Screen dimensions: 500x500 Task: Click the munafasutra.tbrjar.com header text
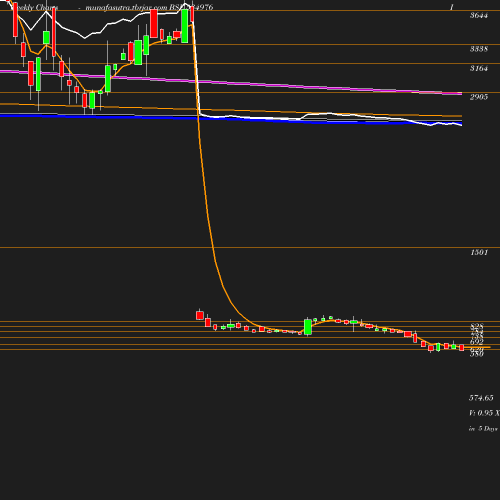tap(126, 7)
